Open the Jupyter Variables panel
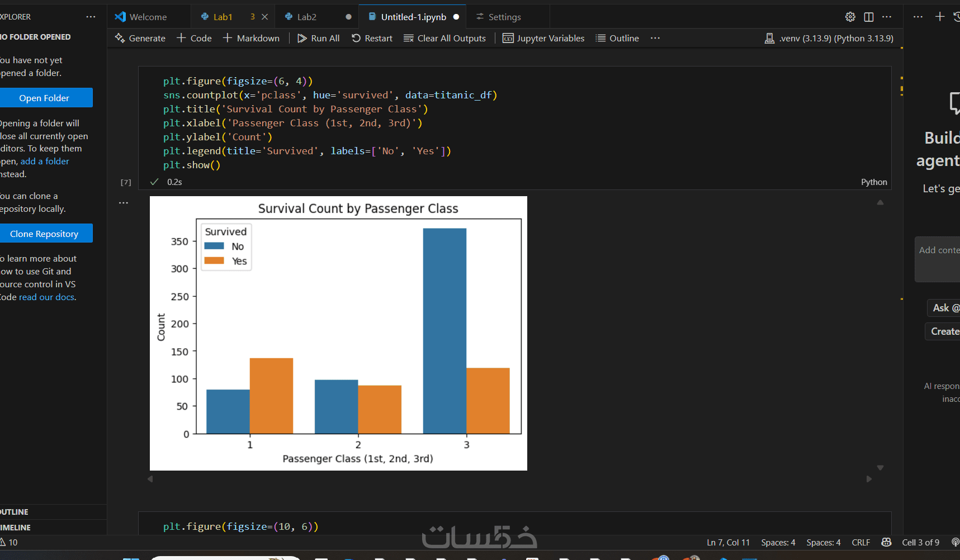This screenshot has height=560, width=960. coord(543,38)
